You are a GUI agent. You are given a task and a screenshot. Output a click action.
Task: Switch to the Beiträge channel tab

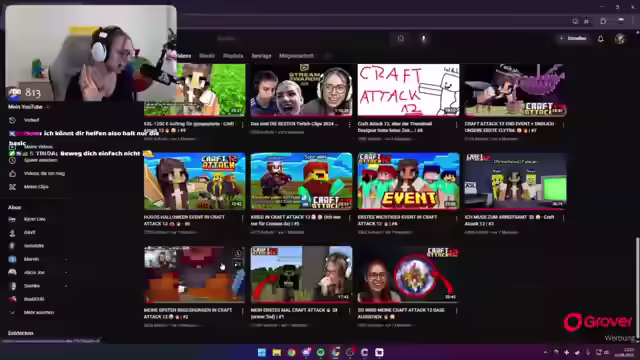pos(261,56)
